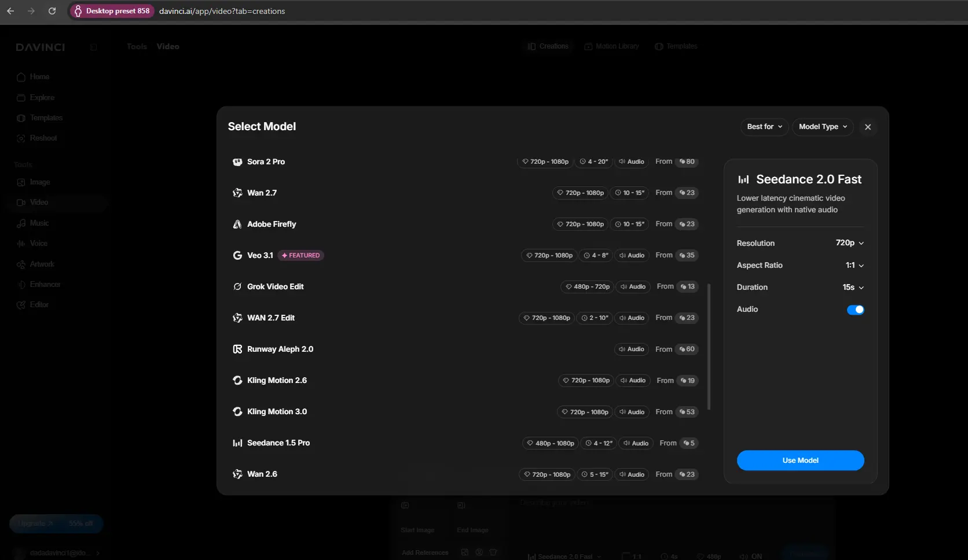
Task: Click the Editor tool icon in sidebar
Action: tap(21, 305)
